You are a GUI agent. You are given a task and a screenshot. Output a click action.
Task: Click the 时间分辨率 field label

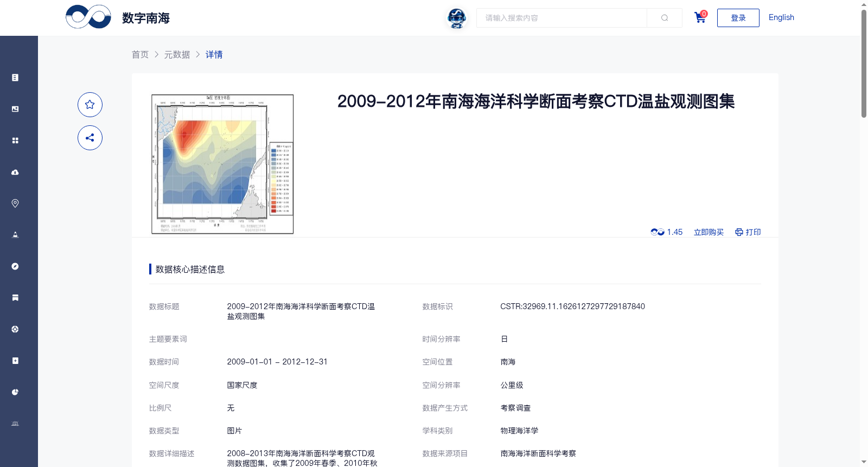pos(441,339)
